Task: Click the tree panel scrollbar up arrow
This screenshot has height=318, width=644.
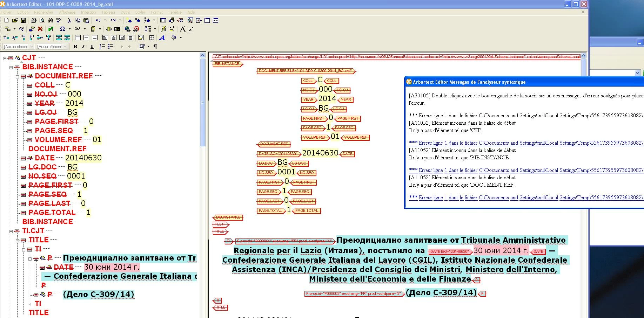Action: click(x=202, y=55)
